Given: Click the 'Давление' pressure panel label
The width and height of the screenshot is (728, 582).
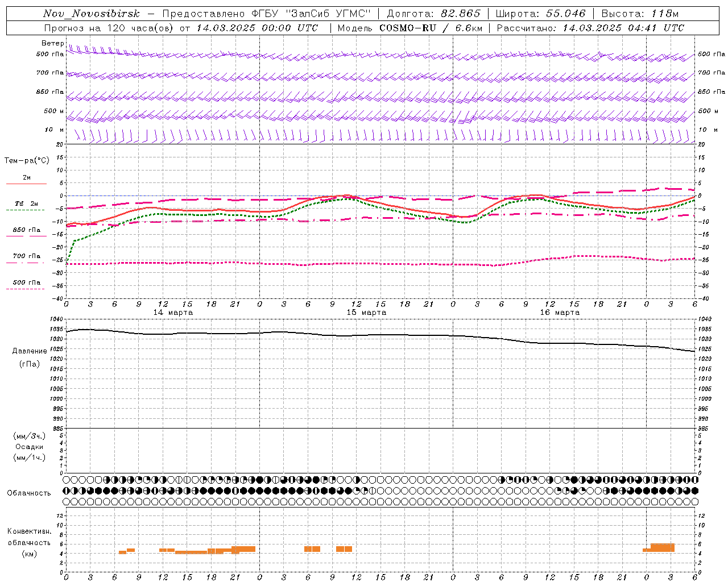Looking at the screenshot, I should click(30, 351).
